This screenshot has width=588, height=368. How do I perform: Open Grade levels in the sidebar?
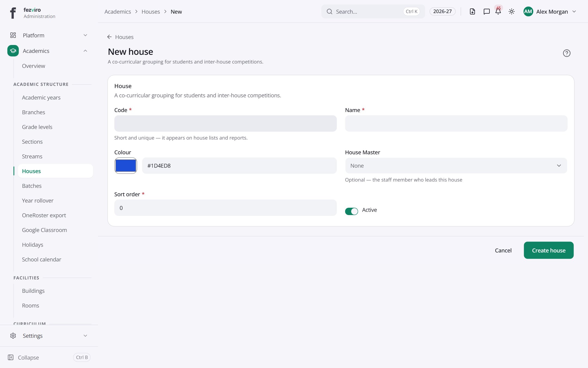pyautogui.click(x=37, y=127)
